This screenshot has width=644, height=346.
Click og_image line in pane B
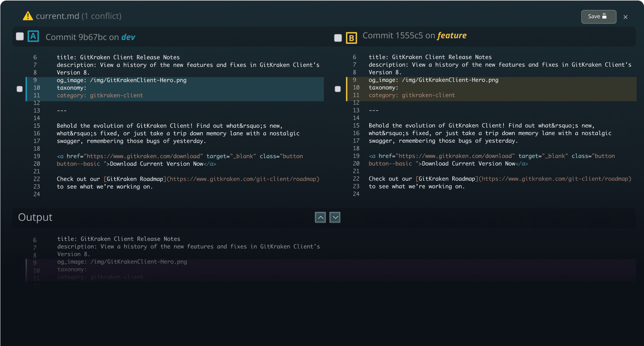(434, 80)
